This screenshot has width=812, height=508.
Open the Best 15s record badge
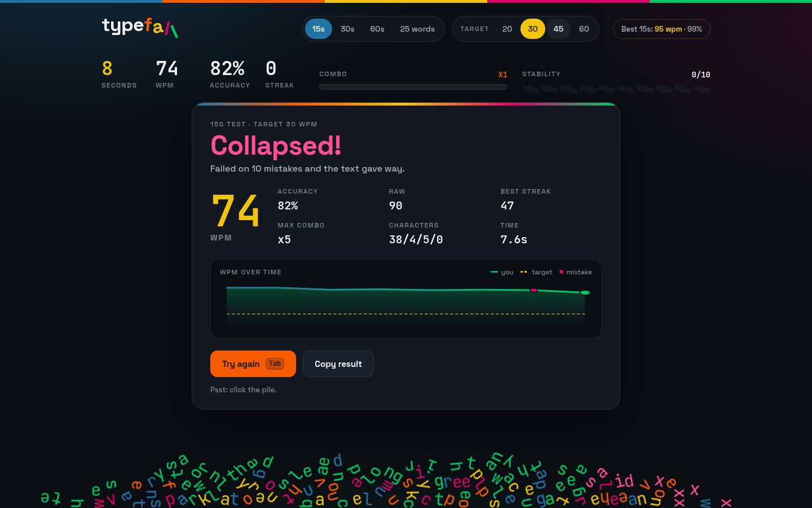click(661, 29)
